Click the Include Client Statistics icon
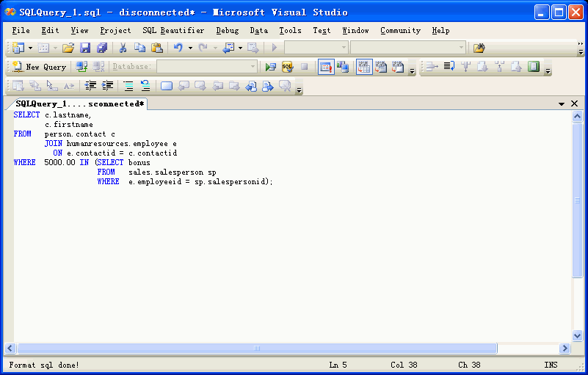 343,67
